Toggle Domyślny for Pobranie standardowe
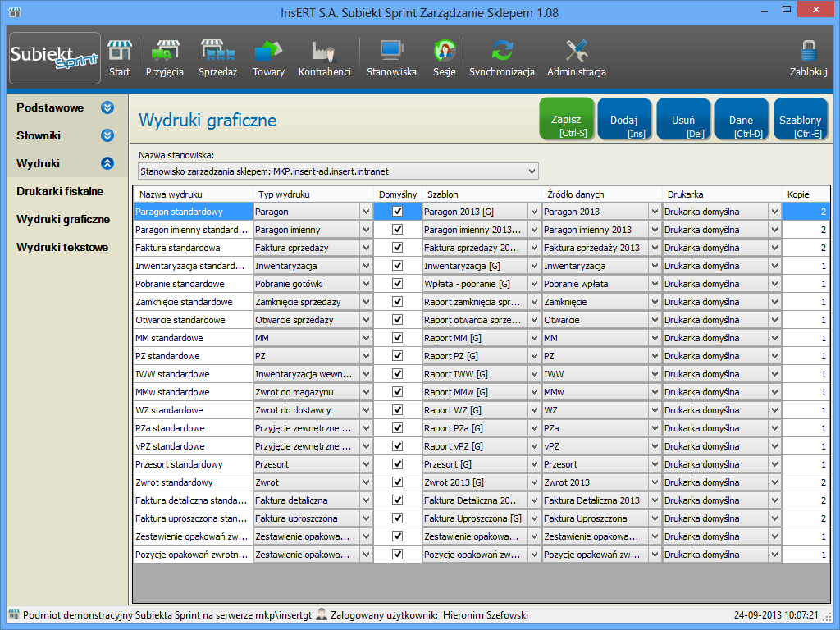The height and width of the screenshot is (630, 840). (398, 283)
